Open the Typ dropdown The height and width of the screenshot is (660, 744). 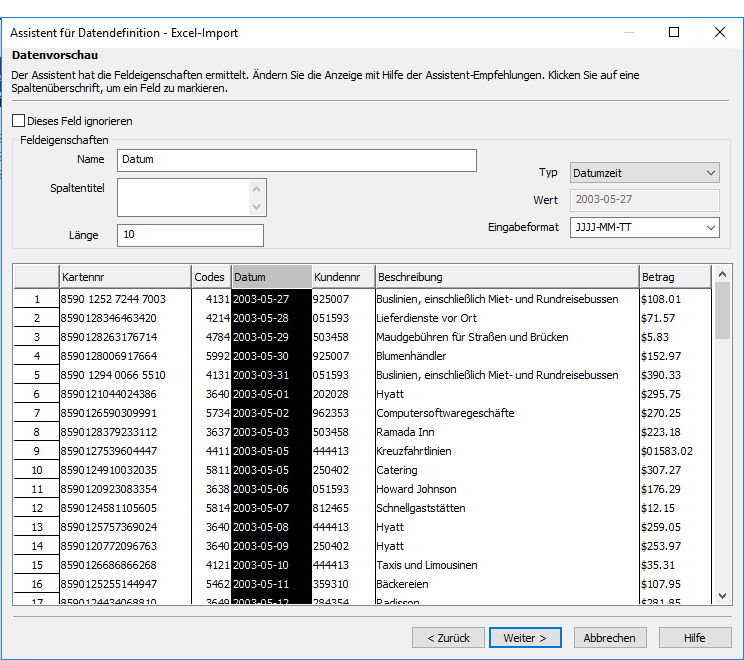pos(644,173)
